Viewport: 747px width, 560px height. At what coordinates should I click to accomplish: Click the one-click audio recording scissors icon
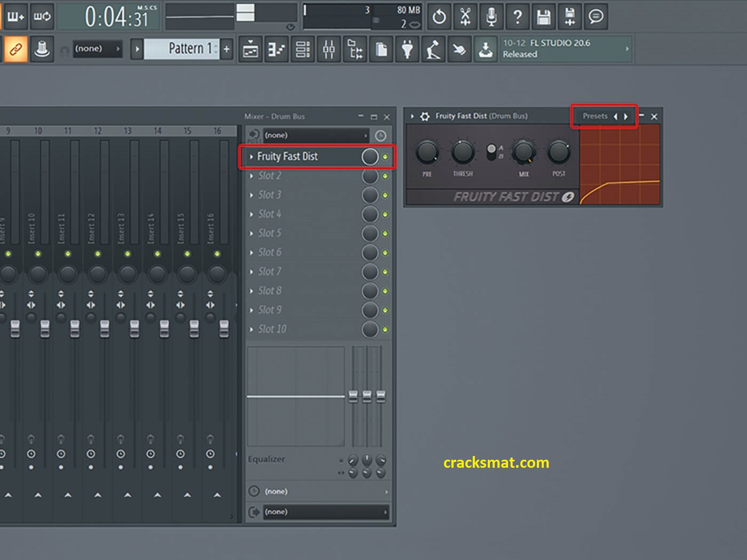click(465, 17)
